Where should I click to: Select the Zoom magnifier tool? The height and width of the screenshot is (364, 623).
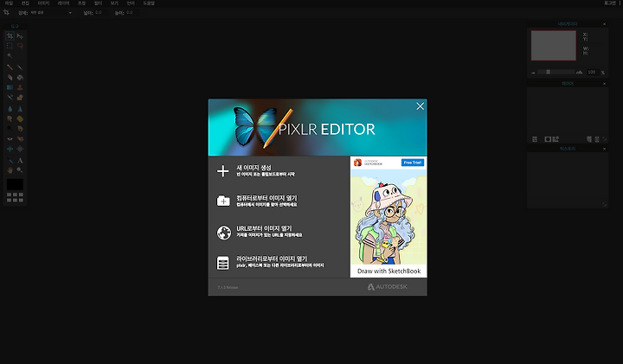tap(20, 169)
